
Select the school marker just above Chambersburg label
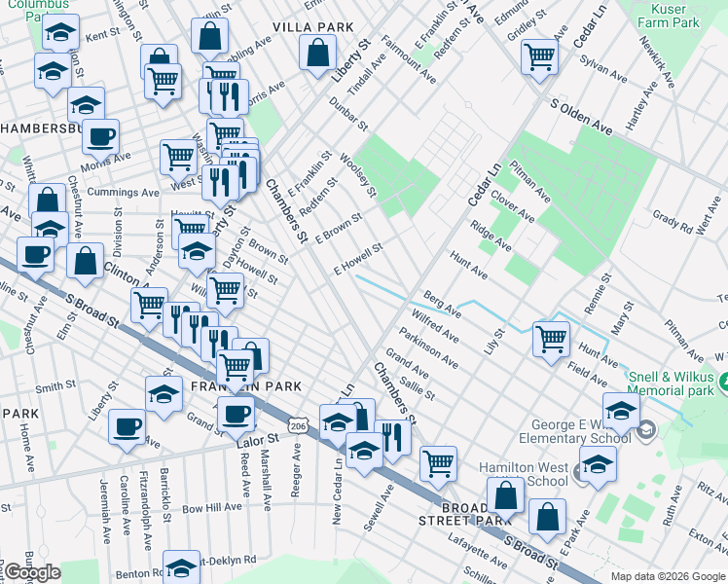pos(87,104)
